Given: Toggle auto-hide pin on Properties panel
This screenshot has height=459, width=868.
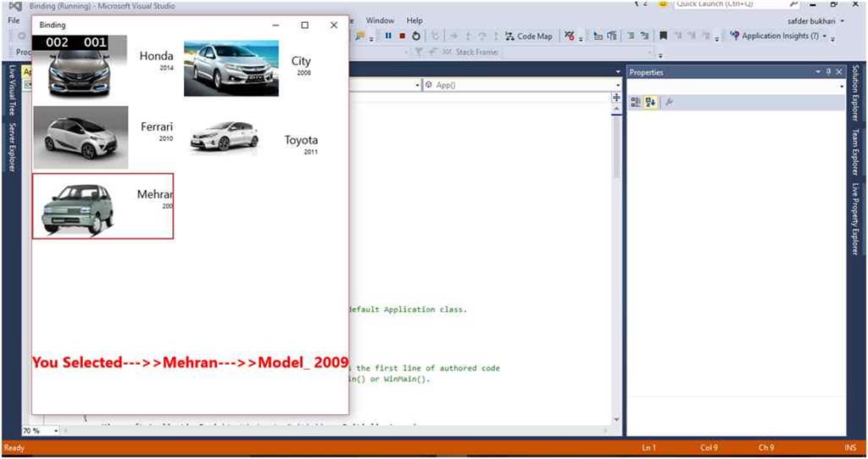Looking at the screenshot, I should 828,72.
